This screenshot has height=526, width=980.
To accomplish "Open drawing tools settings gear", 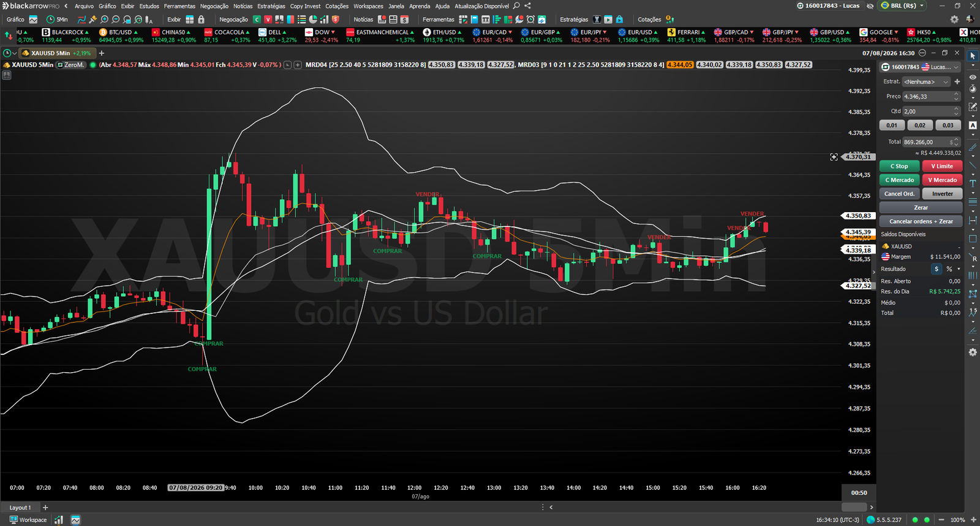I will 973,353.
